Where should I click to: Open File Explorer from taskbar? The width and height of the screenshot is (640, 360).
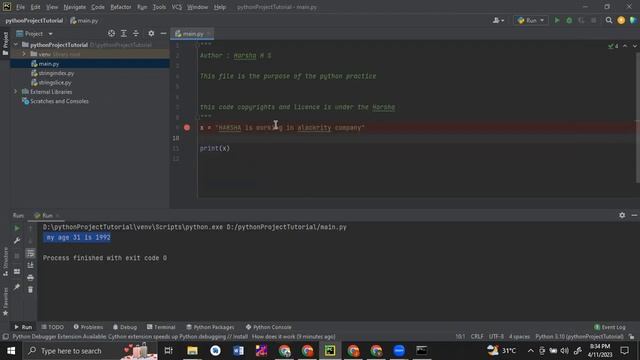[x=192, y=351]
